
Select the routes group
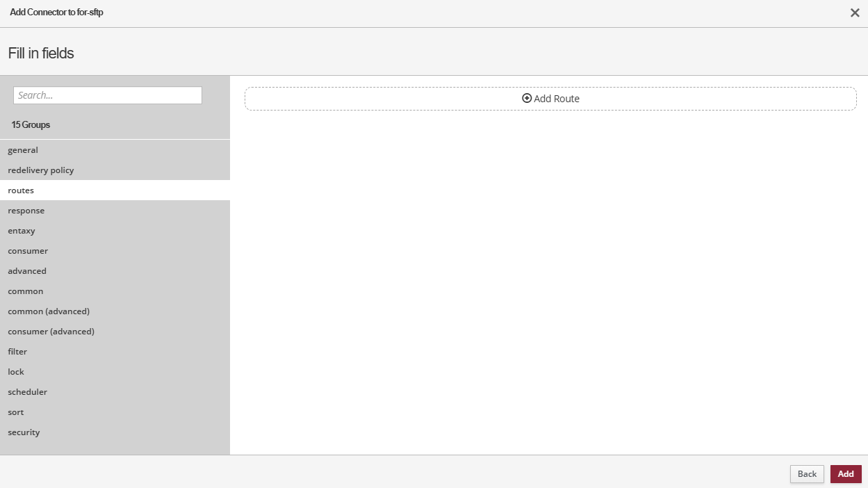[21, 190]
